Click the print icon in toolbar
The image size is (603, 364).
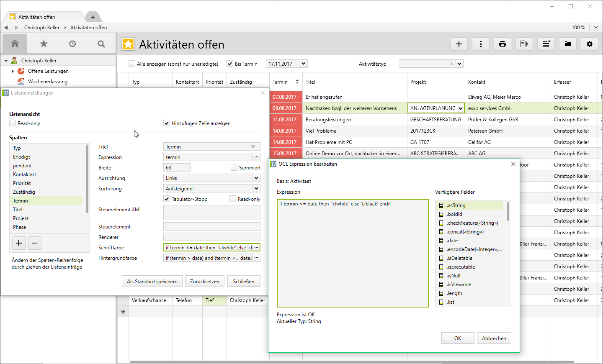click(x=502, y=44)
